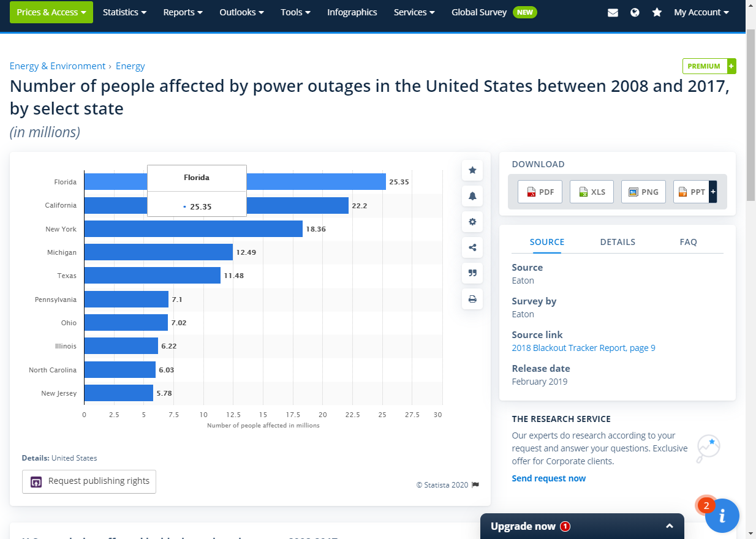The height and width of the screenshot is (539, 756).
Task: Open the Statistics dropdown menu
Action: click(124, 12)
